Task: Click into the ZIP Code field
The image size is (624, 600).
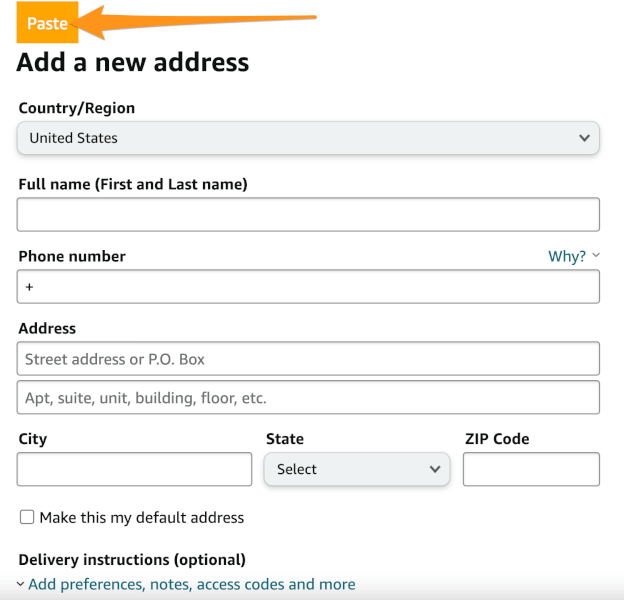Action: pos(531,469)
